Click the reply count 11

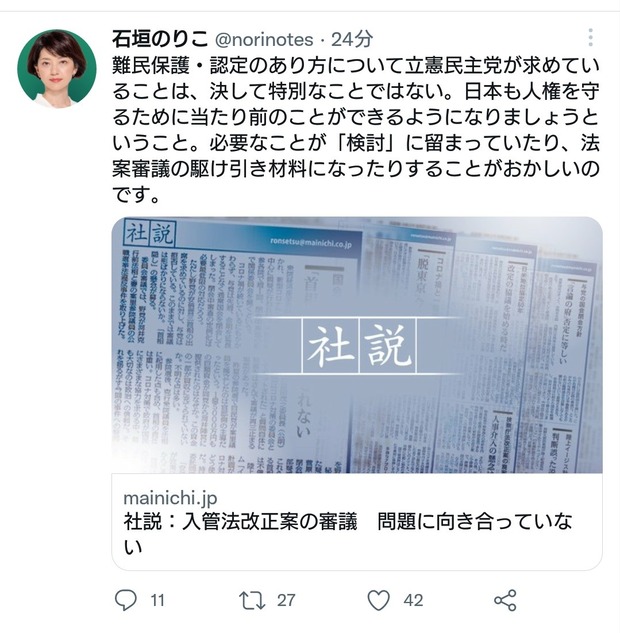point(157,600)
